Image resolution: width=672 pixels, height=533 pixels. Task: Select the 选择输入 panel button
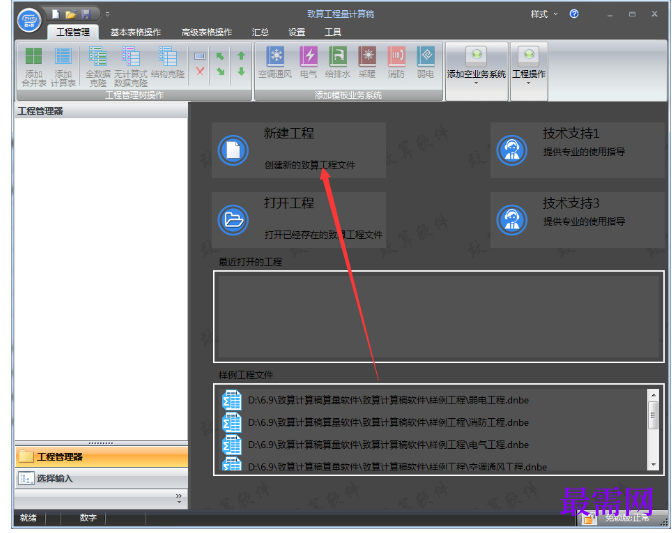coord(101,478)
